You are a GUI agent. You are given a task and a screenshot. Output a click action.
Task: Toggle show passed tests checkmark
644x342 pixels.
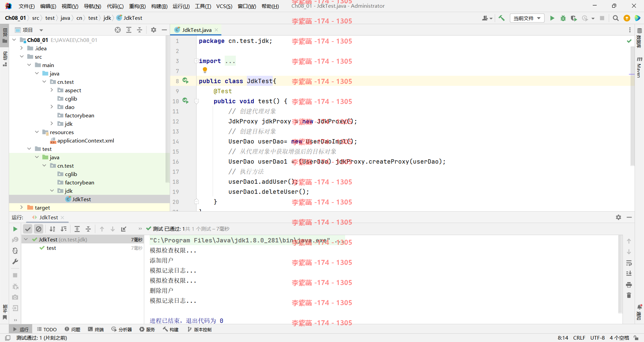[x=28, y=229]
